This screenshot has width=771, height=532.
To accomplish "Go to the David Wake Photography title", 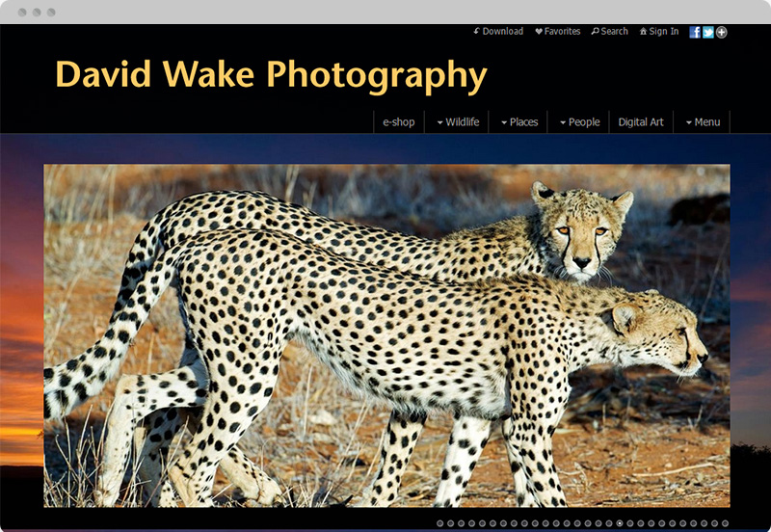I will tap(271, 75).
